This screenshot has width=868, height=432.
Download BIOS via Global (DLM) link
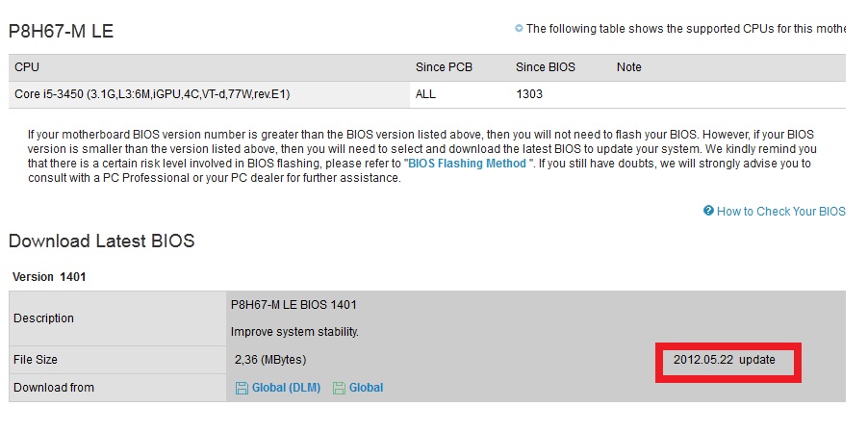tap(286, 388)
